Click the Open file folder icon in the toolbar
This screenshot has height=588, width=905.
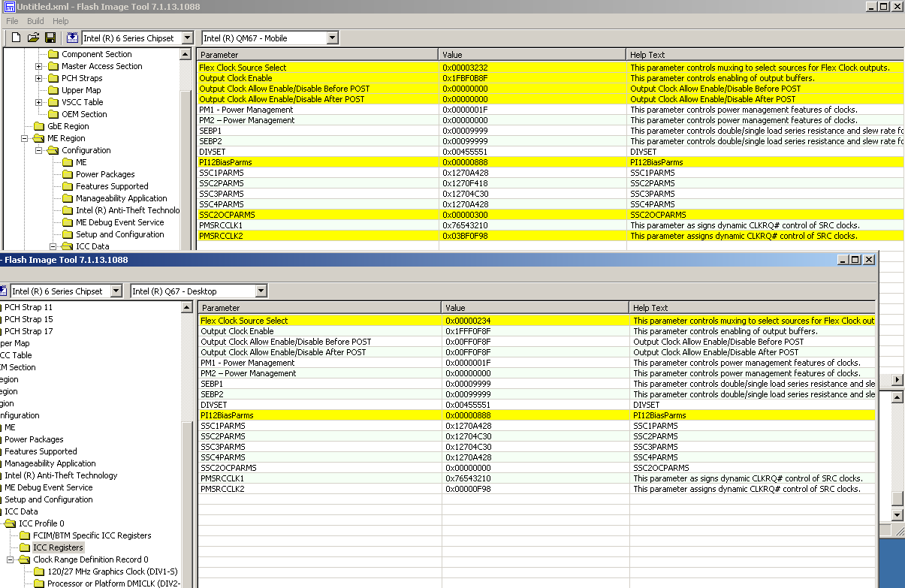click(x=33, y=38)
